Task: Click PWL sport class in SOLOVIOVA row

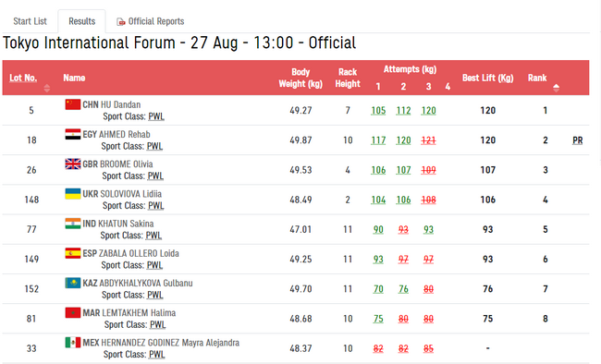Action: pos(156,206)
